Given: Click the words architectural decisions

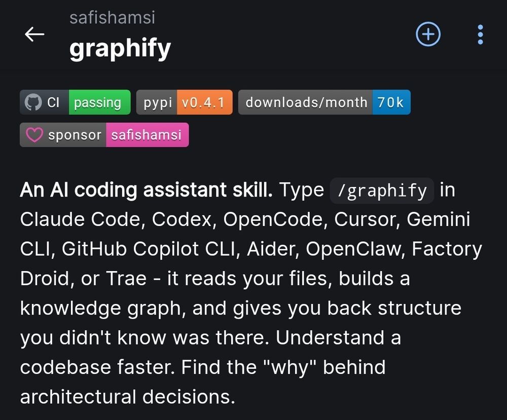Looking at the screenshot, I should pos(128,396).
